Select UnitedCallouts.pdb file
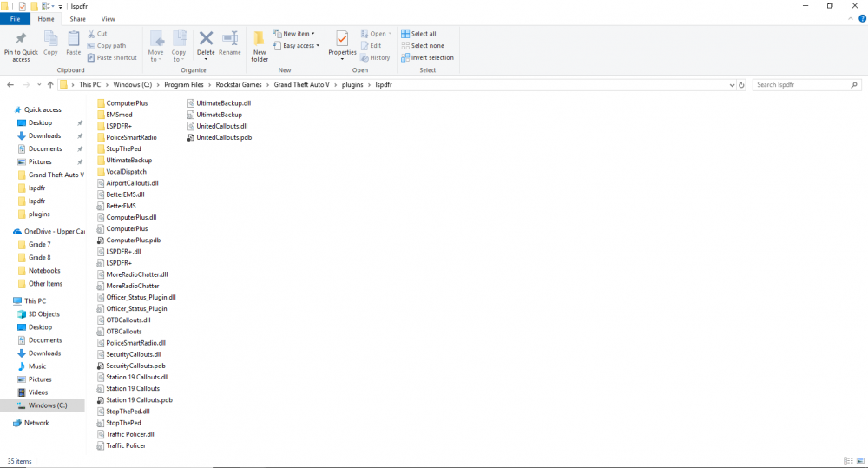 pyautogui.click(x=224, y=137)
